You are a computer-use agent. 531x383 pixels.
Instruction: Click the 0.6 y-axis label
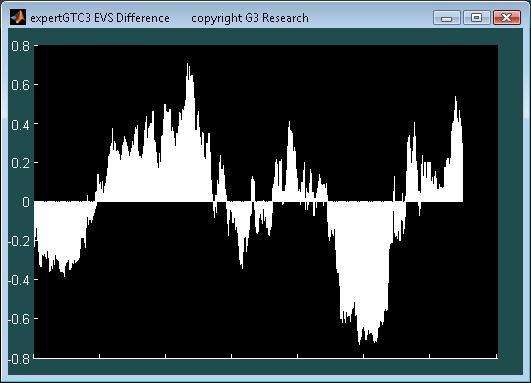tap(20, 85)
